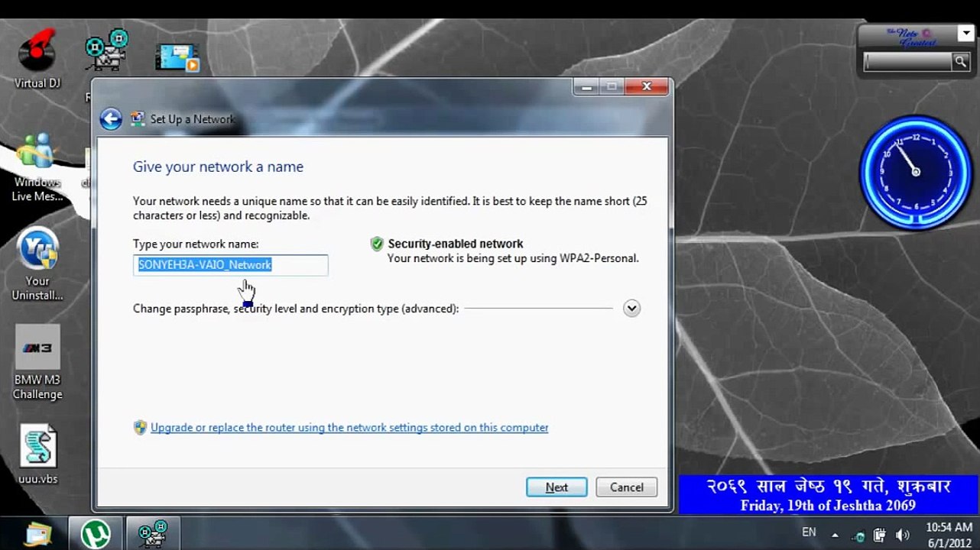Launch Windows Live Messenger from desktop

pyautogui.click(x=37, y=167)
